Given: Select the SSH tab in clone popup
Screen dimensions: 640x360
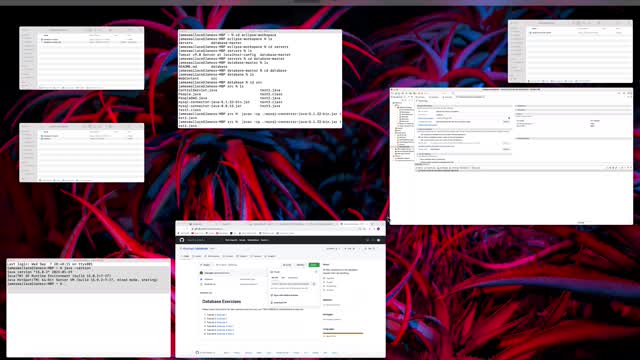Looking at the screenshot, I should [283, 278].
